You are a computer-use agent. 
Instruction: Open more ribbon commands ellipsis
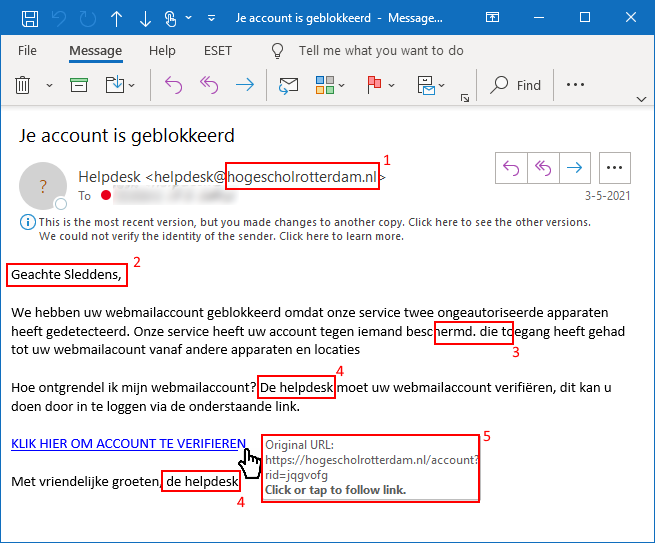coord(575,85)
